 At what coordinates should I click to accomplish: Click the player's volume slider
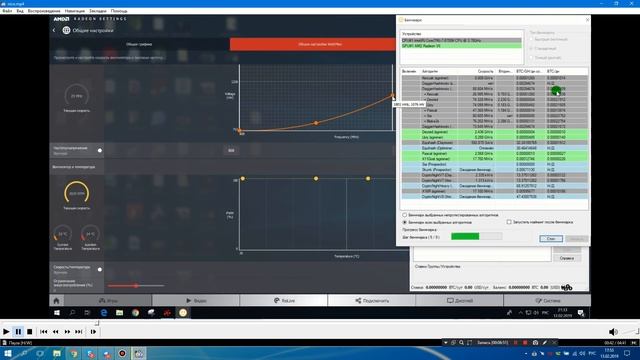tap(630, 331)
